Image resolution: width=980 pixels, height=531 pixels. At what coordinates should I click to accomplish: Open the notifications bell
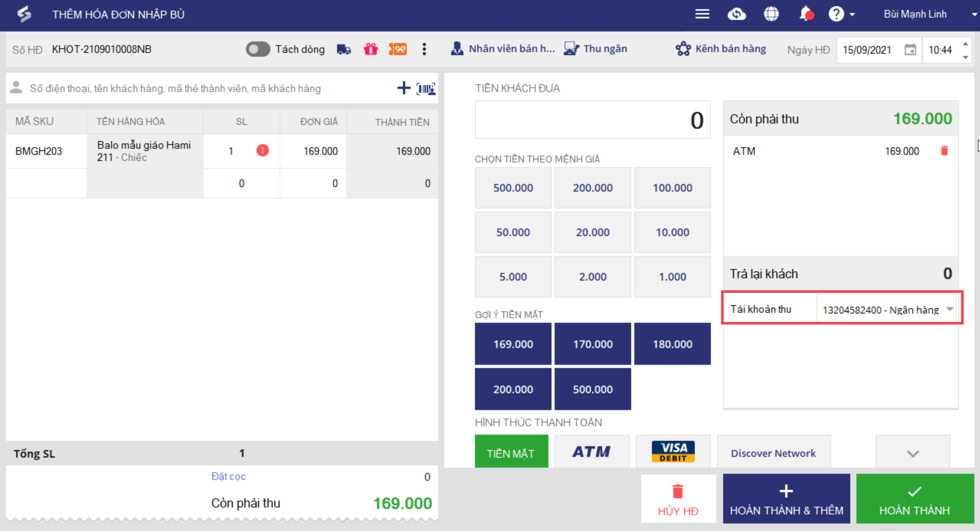coord(806,14)
